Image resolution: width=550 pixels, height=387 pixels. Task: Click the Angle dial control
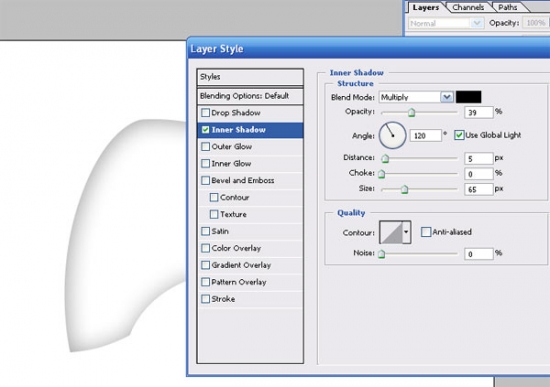[x=393, y=135]
